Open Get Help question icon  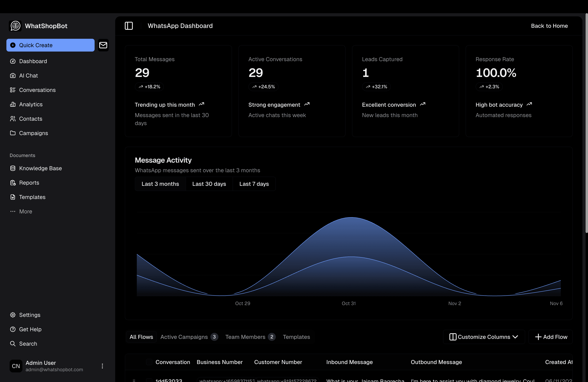pyautogui.click(x=13, y=329)
